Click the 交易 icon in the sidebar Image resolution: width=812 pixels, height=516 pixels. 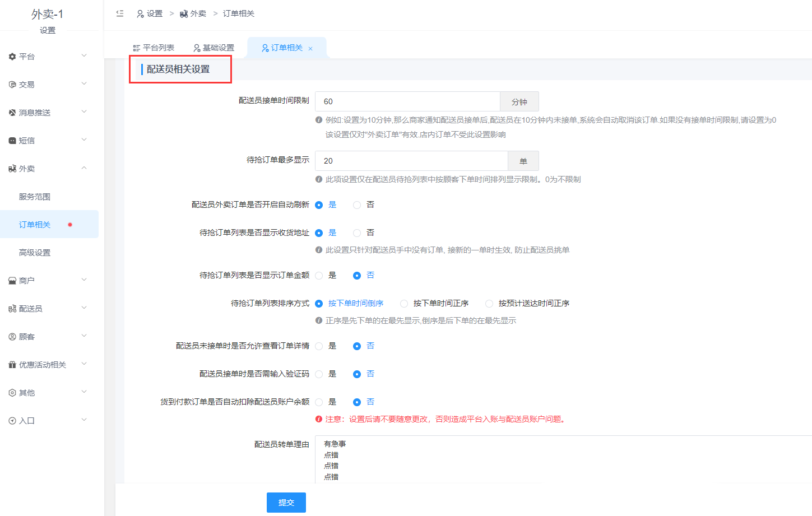point(12,85)
